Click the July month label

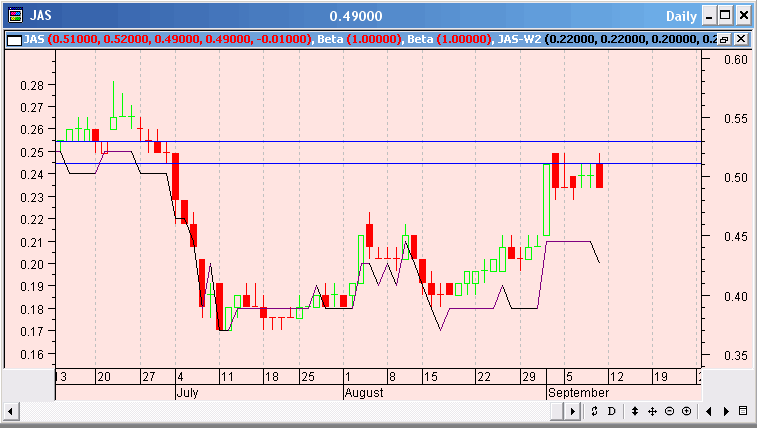pos(187,392)
